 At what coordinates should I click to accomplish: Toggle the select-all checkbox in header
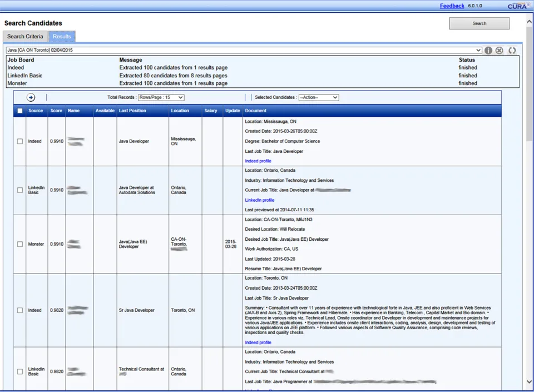(20, 111)
